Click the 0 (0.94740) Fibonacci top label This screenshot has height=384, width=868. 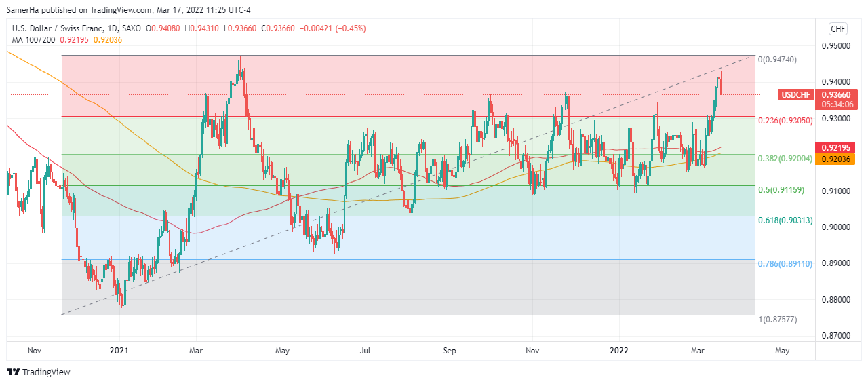click(777, 60)
